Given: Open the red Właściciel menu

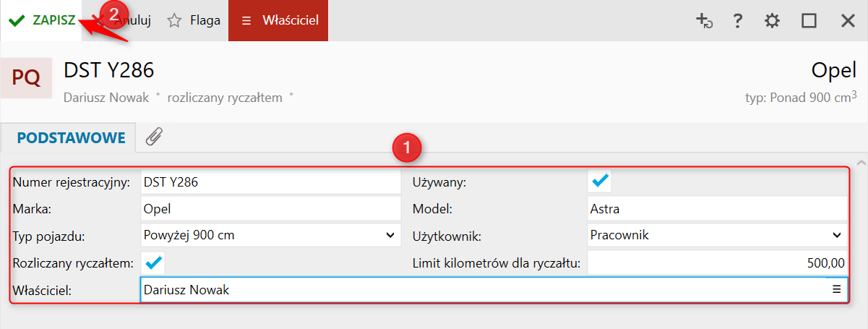Looking at the screenshot, I should point(278,21).
